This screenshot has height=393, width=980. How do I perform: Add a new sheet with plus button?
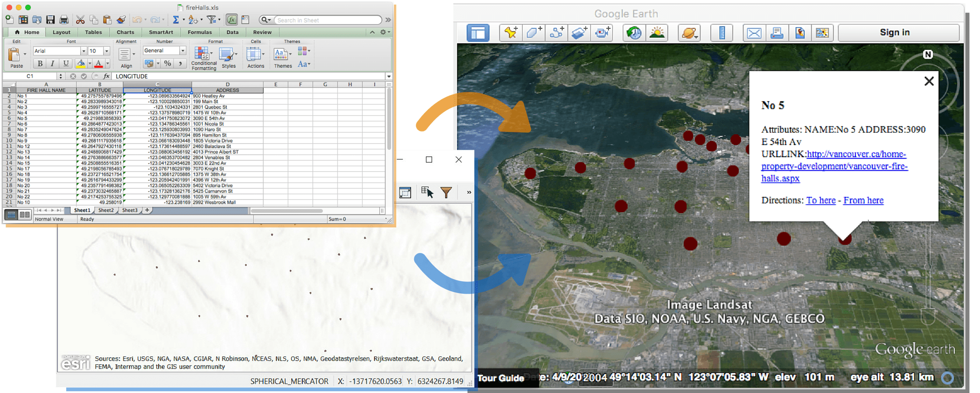click(x=147, y=210)
